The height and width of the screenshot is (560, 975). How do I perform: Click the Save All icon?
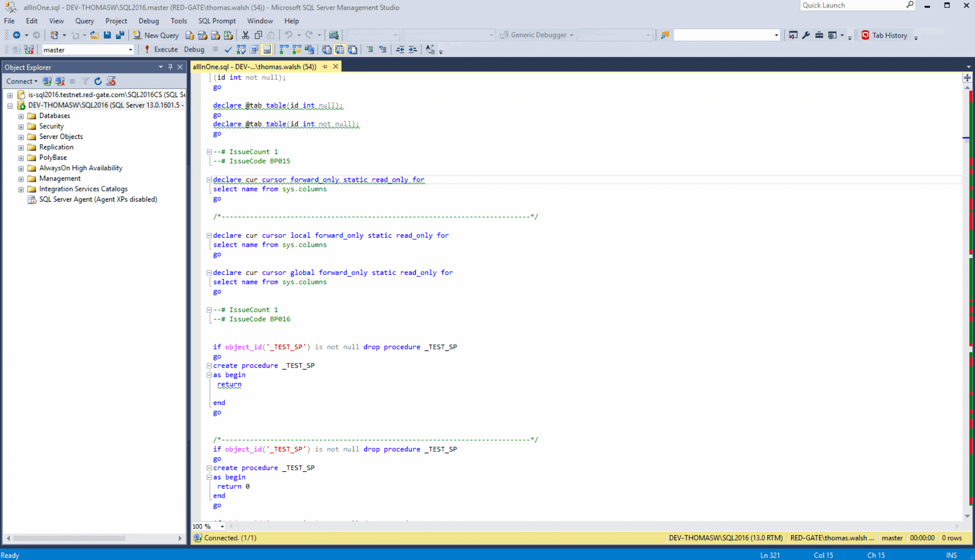(120, 35)
